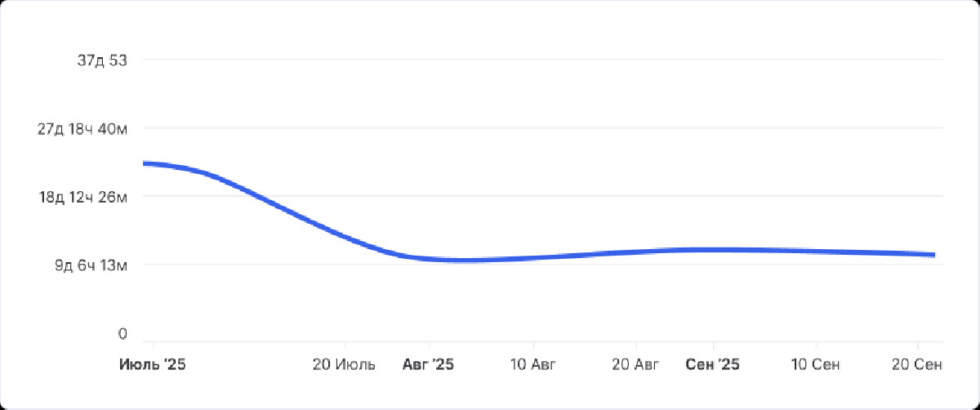Image resolution: width=980 pixels, height=410 pixels.
Task: Click the '18д 12ч 26м' y-axis value
Action: [x=82, y=197]
